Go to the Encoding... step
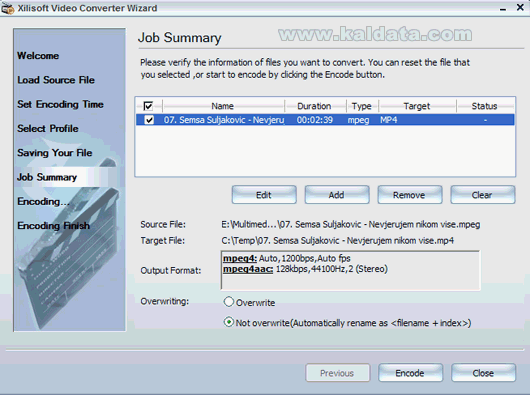This screenshot has height=395, width=530. [43, 201]
